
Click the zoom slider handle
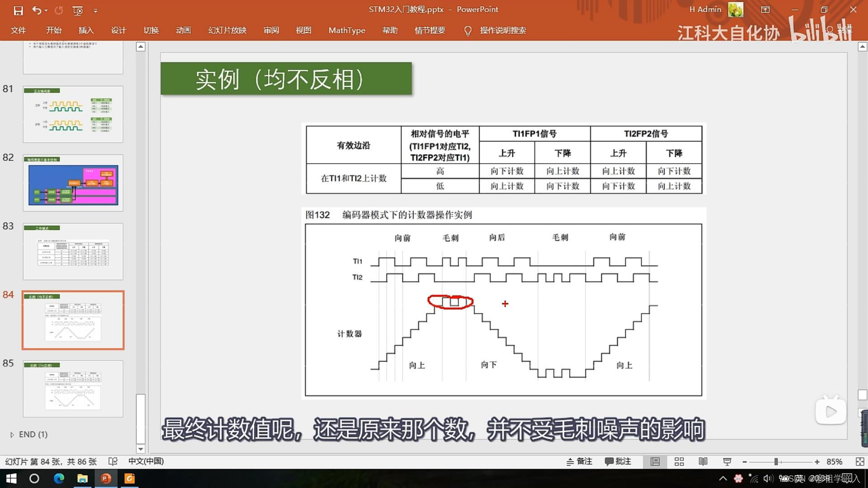[x=776, y=461]
